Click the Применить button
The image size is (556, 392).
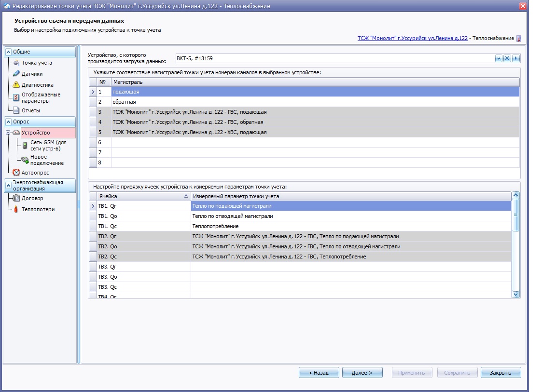point(412,373)
